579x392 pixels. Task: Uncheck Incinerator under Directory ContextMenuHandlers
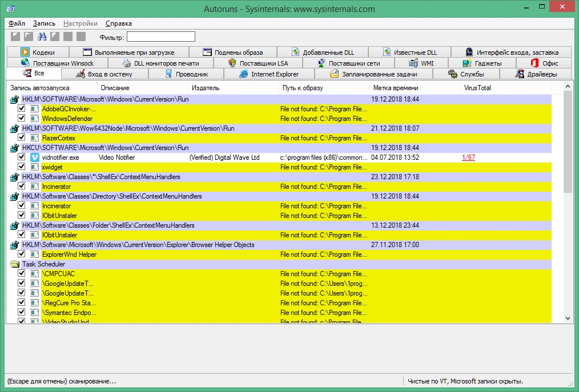point(22,205)
